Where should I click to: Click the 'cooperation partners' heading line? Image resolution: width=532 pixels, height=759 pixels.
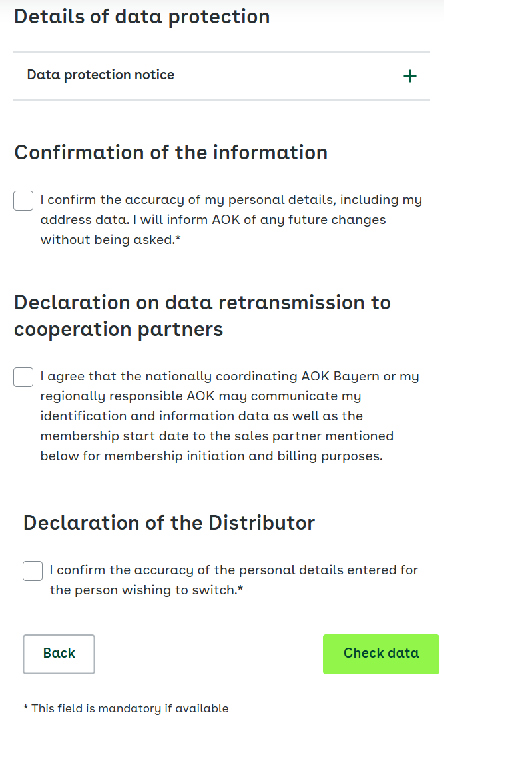[119, 330]
